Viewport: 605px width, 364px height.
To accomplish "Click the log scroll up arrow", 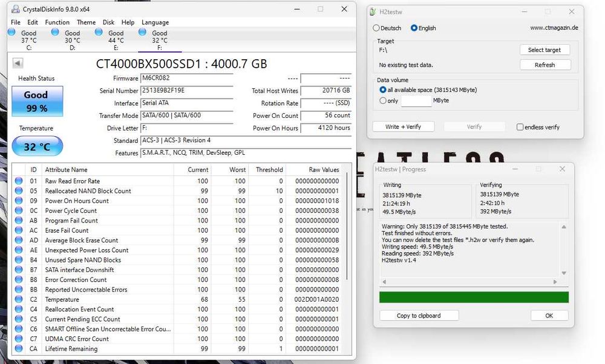I will [564, 227].
